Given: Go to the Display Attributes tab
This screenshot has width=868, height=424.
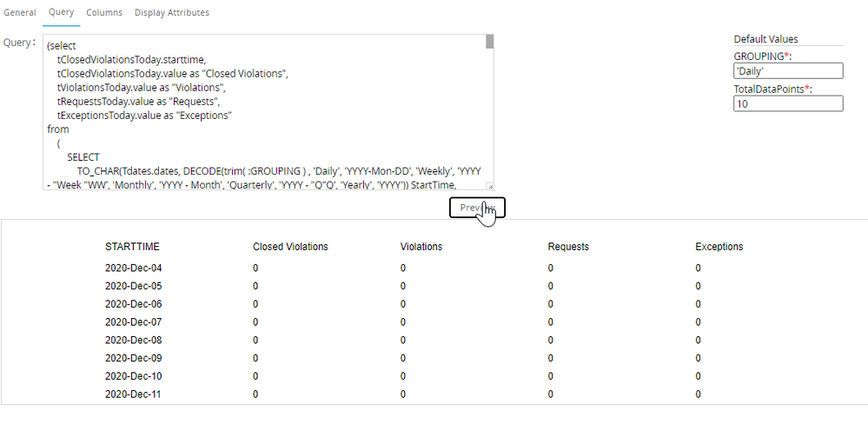Looking at the screenshot, I should click(172, 13).
